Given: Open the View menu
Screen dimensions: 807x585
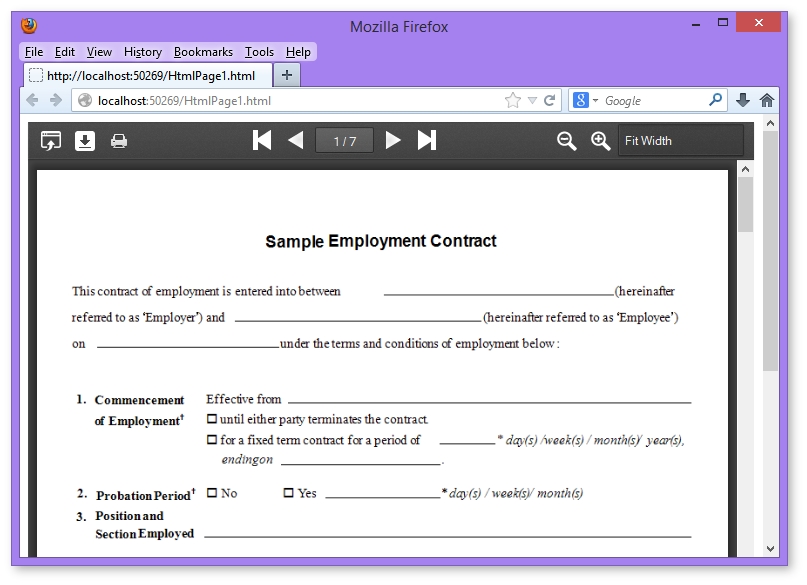Looking at the screenshot, I should click(99, 52).
